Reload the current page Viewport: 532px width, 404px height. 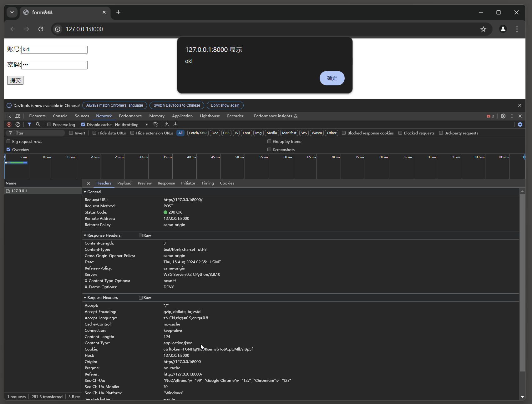[x=41, y=29]
